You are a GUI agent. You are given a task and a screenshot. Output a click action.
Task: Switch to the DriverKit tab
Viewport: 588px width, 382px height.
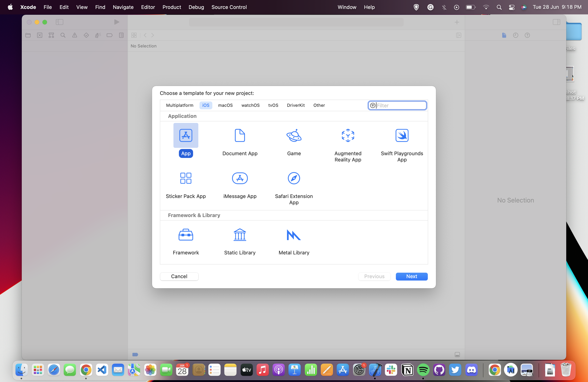click(296, 105)
